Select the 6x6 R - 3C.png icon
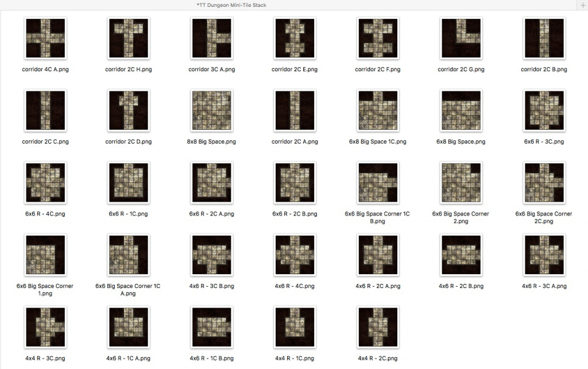 [x=544, y=110]
